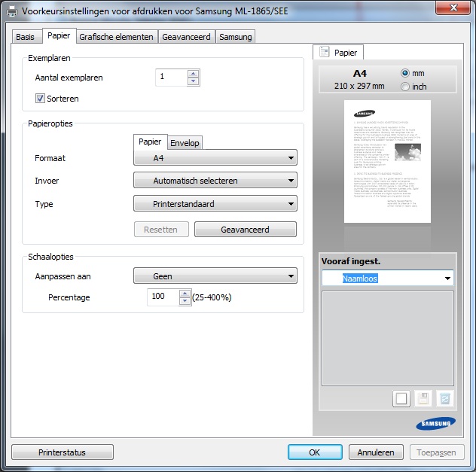Switch to the Envelop sub-tab
The height and width of the screenshot is (472, 476).
pyautogui.click(x=185, y=143)
